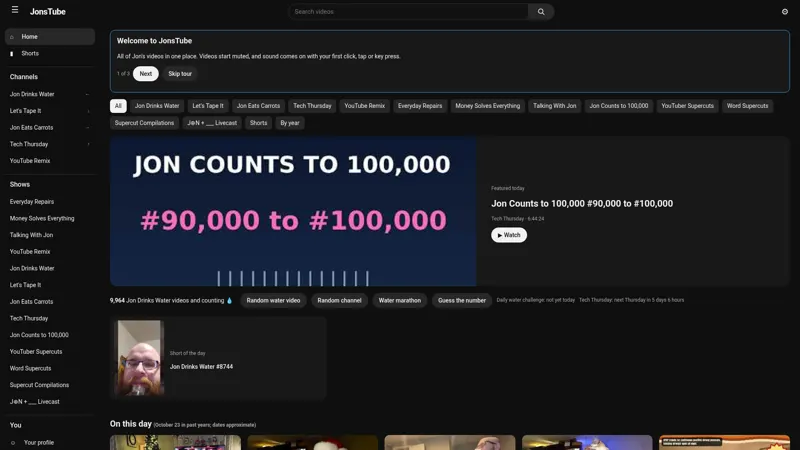Click the Random water video button

click(x=273, y=301)
